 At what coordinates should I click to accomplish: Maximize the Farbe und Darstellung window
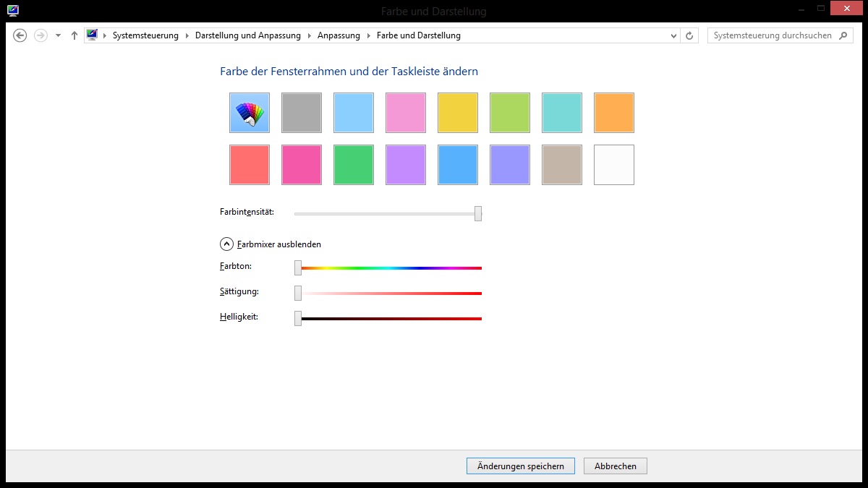tap(820, 8)
